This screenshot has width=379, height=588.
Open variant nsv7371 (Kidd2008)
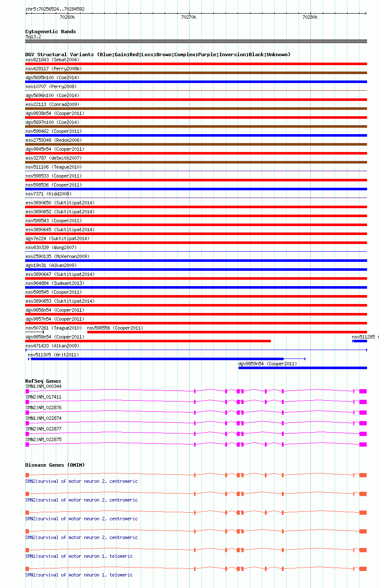(49, 194)
